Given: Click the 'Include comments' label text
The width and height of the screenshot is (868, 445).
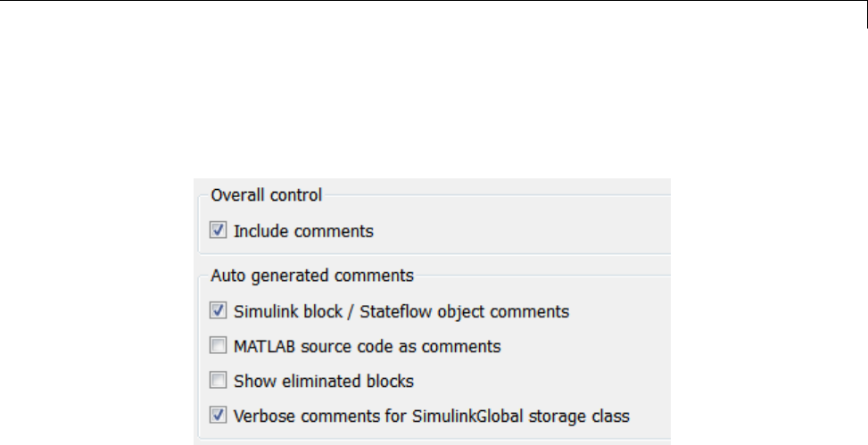Looking at the screenshot, I should 303,231.
